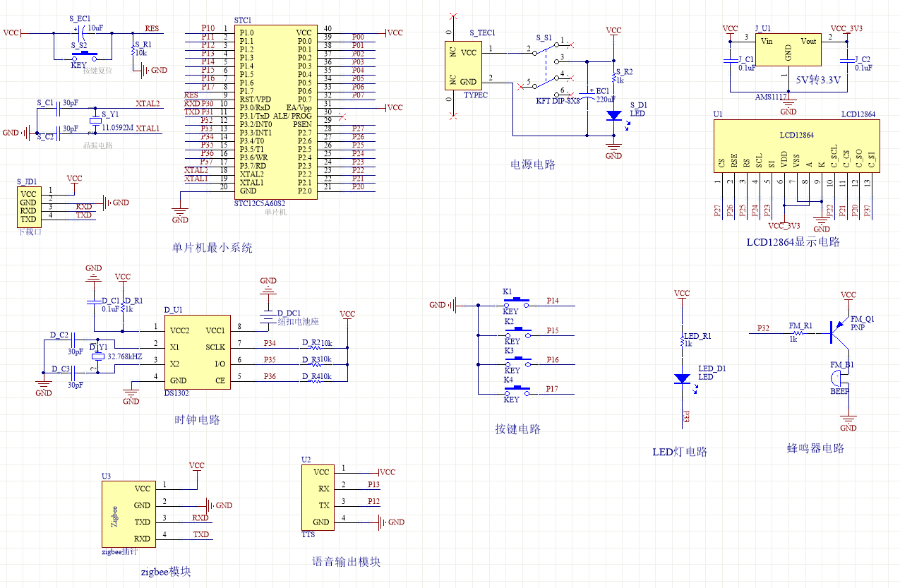Select the STC12C5A60S2 microcontroller chip
900x588 pixels.
pos(275,112)
